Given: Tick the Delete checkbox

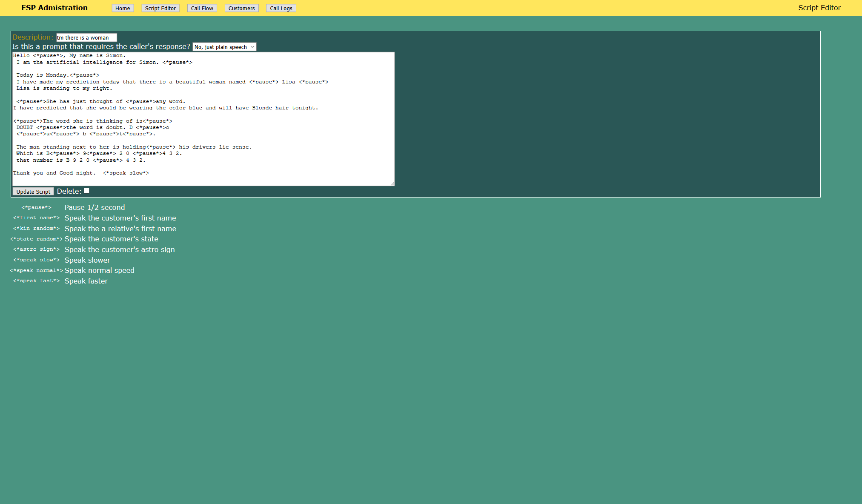Looking at the screenshot, I should point(86,191).
